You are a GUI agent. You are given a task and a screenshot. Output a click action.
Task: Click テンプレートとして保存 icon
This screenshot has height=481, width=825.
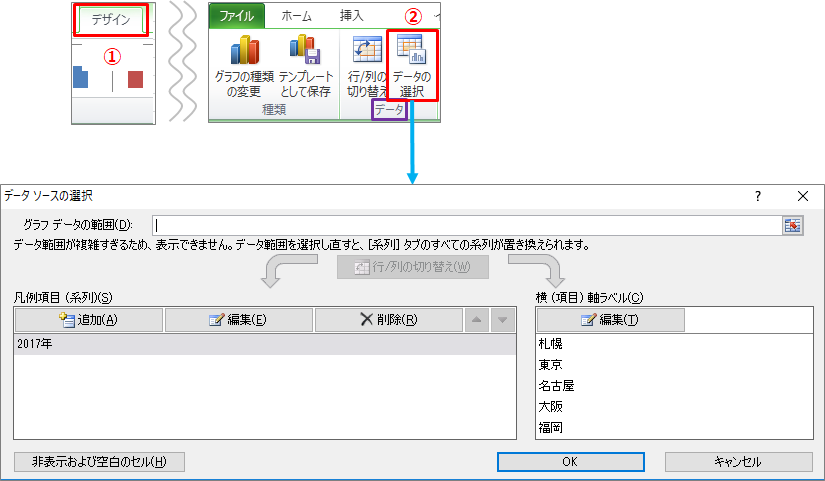[x=304, y=52]
